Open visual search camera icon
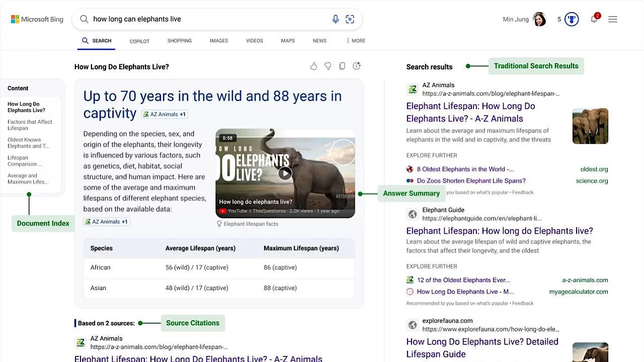Viewport: 644px width, 362px height. pos(350,19)
